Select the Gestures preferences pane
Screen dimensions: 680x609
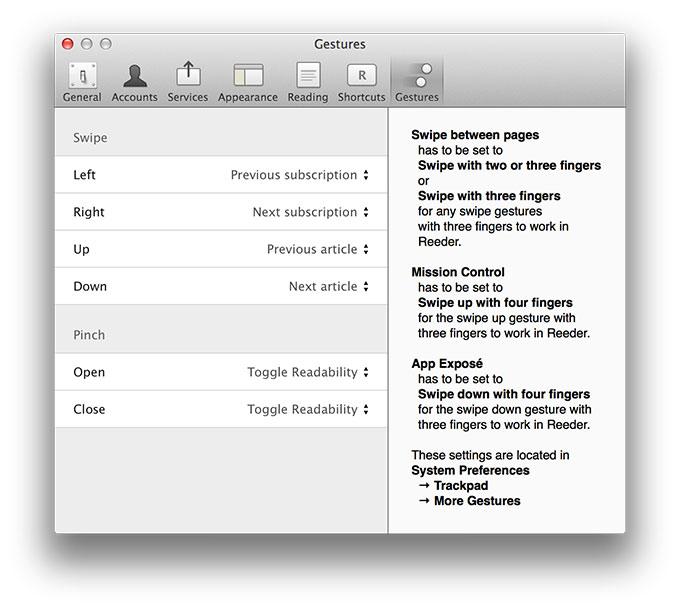point(417,82)
